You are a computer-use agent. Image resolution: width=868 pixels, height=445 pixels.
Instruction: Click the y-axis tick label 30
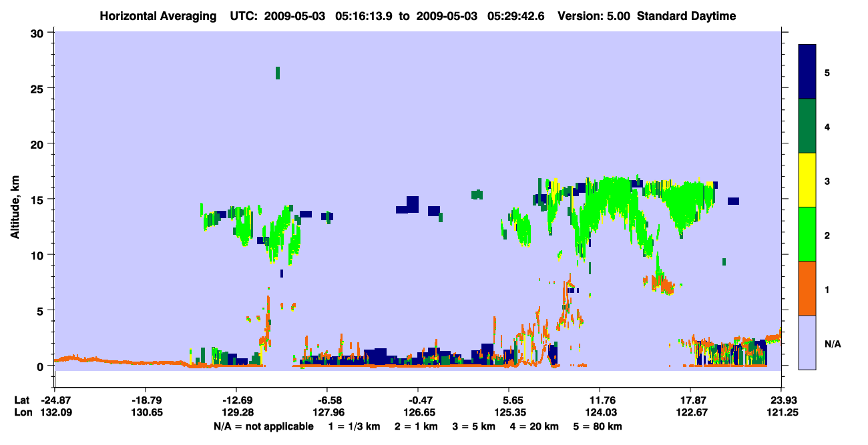click(x=39, y=33)
